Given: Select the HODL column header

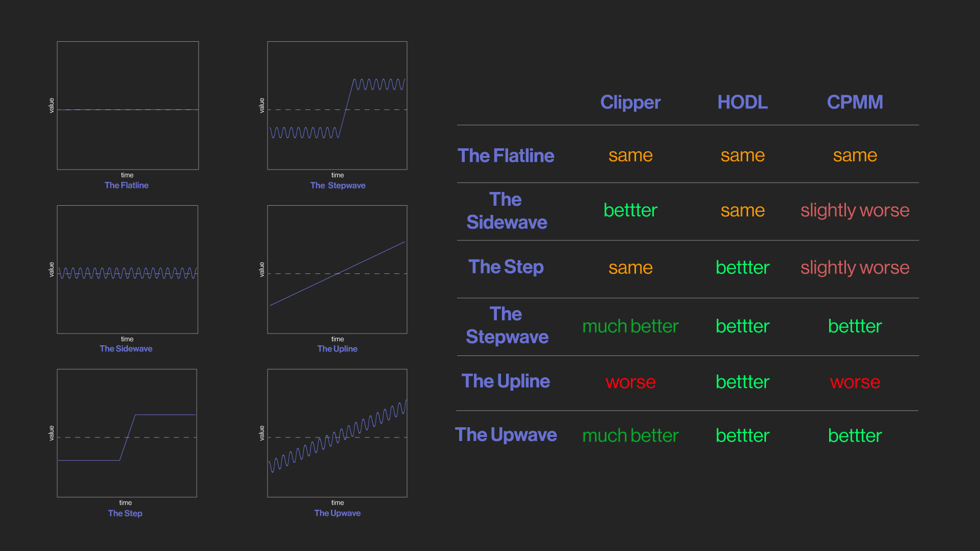Looking at the screenshot, I should [742, 102].
